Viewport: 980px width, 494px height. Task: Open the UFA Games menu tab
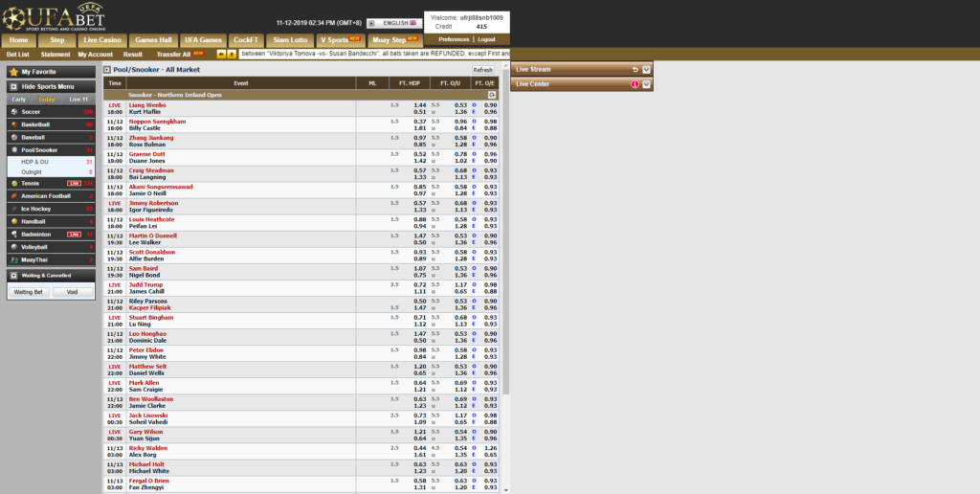[203, 40]
